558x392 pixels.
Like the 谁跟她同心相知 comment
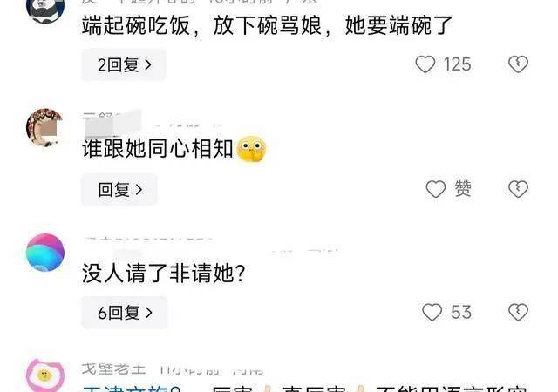(436, 188)
